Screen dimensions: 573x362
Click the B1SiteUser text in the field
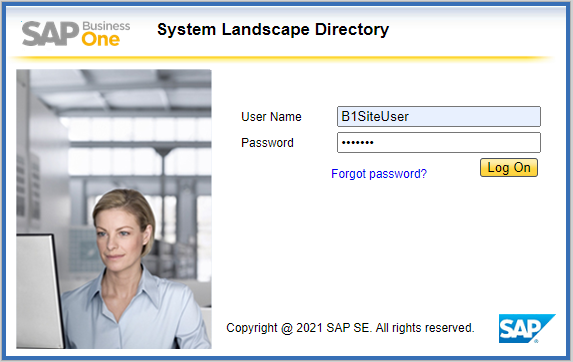[x=375, y=117]
